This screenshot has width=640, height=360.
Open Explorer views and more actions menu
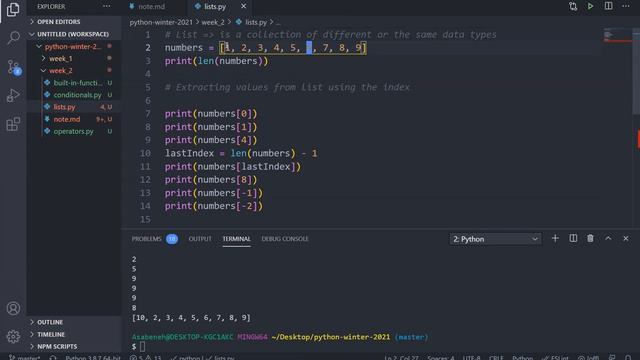click(107, 7)
